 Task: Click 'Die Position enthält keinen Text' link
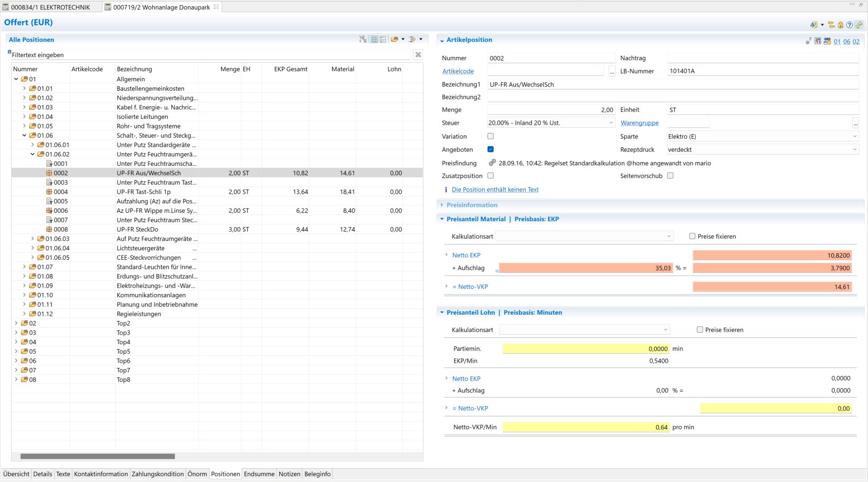(495, 190)
